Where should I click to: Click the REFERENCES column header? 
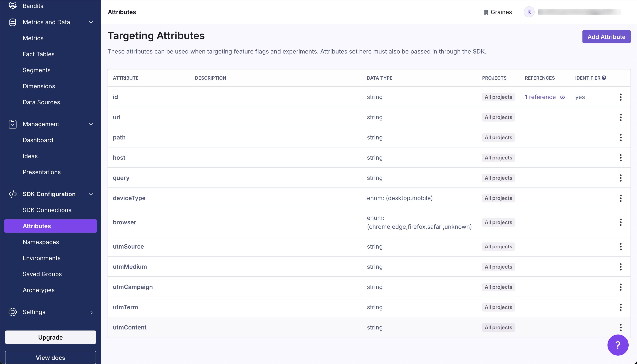[x=540, y=78]
